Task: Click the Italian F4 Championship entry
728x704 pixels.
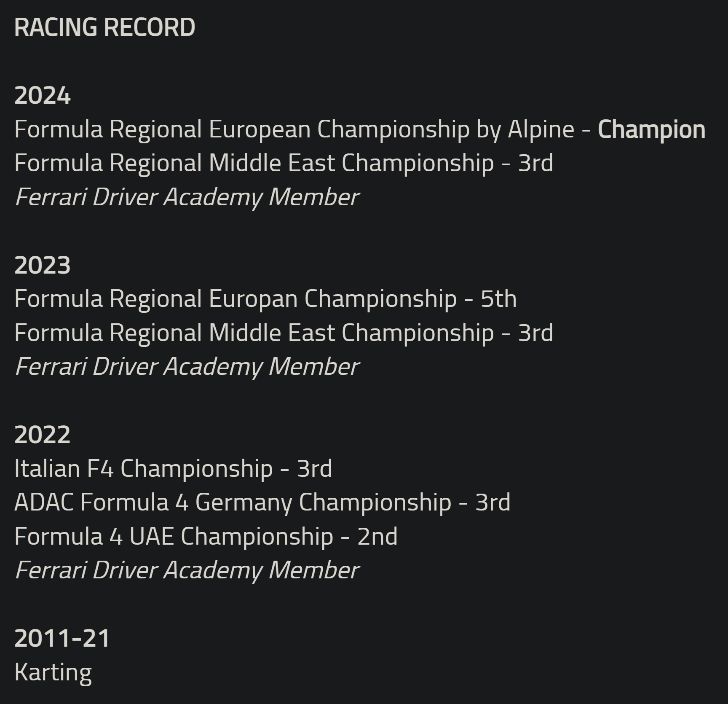Action: pyautogui.click(x=173, y=468)
